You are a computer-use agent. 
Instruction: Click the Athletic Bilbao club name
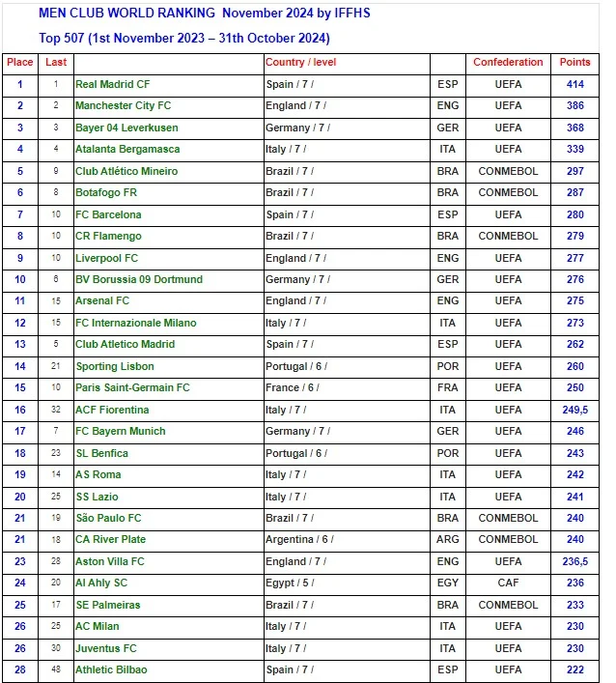[x=111, y=669]
